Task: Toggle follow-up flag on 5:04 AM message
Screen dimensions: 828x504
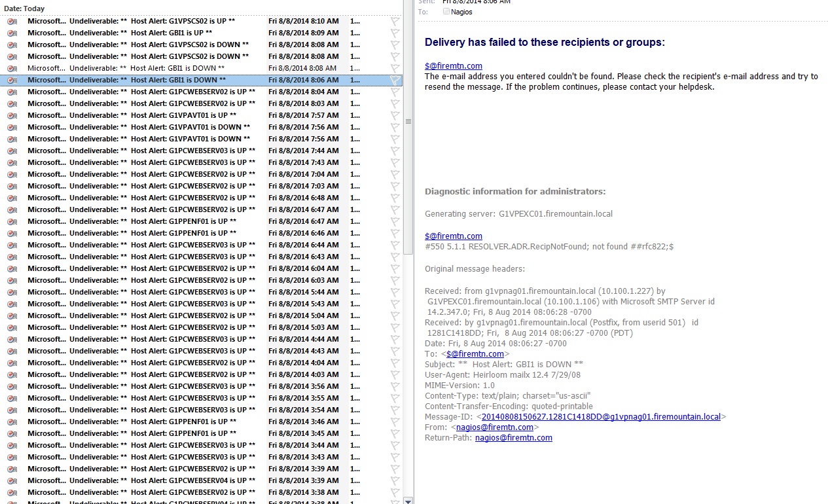Action: 395,316
